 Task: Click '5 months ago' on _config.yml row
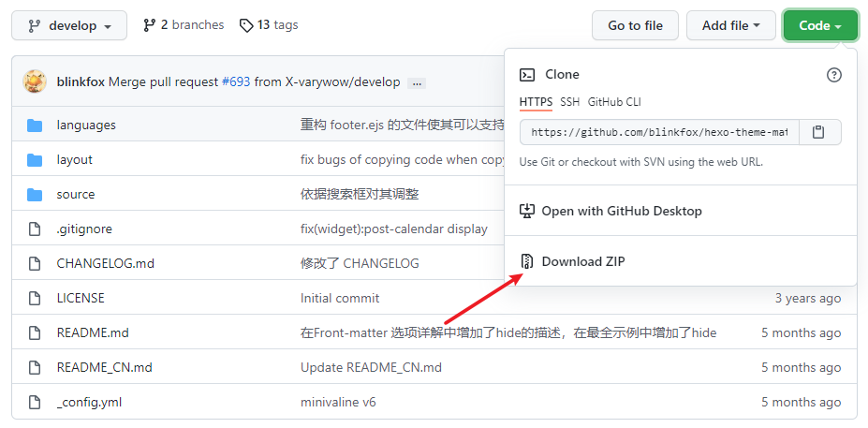801,402
